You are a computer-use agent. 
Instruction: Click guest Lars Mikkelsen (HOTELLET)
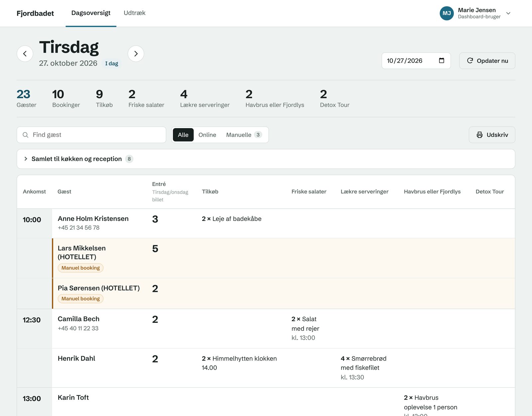(82, 253)
